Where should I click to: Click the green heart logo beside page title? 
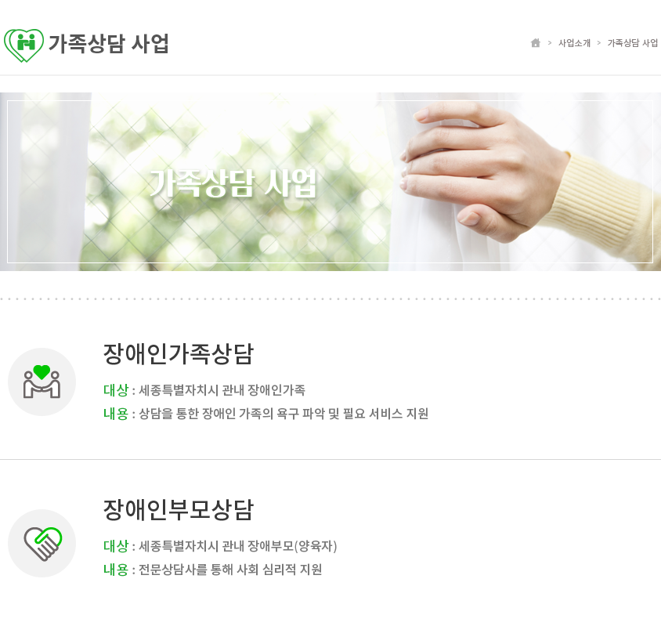(x=23, y=45)
